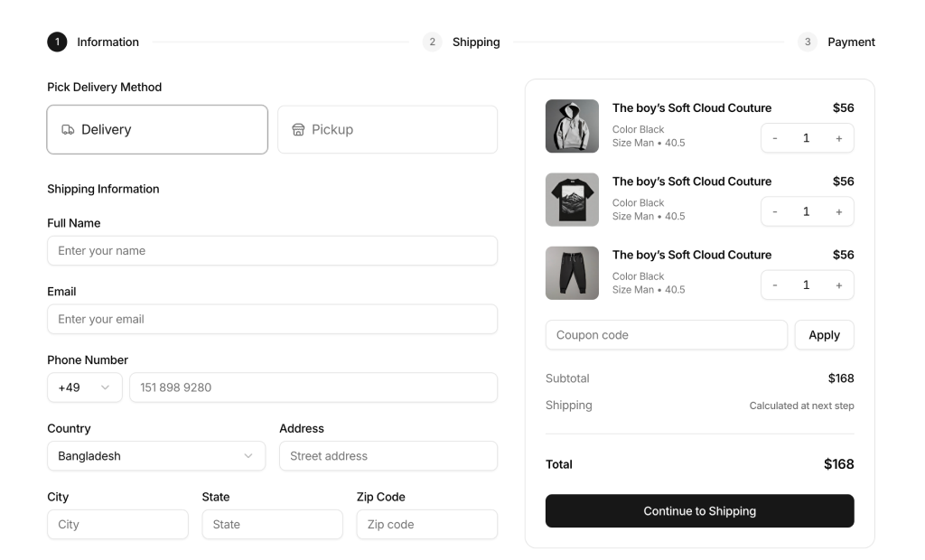Increase t-shirt quantity with plus icon

838,211
